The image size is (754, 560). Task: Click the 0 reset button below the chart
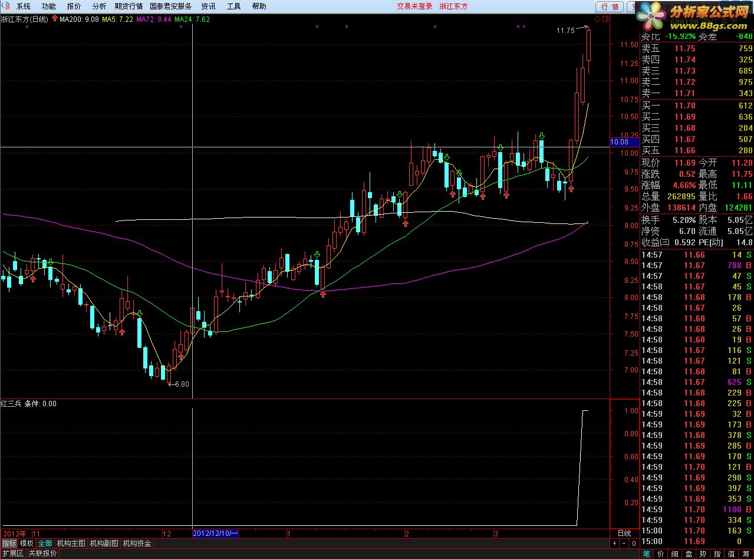pos(633,543)
